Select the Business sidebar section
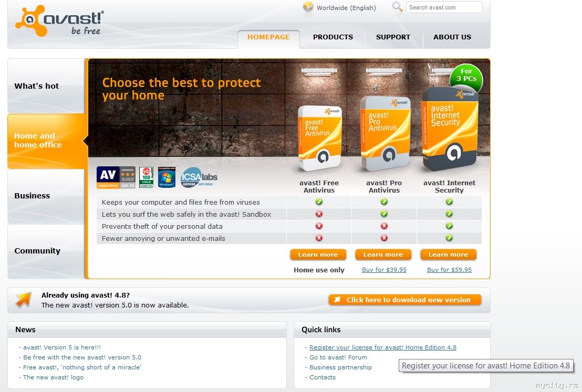 (x=46, y=196)
